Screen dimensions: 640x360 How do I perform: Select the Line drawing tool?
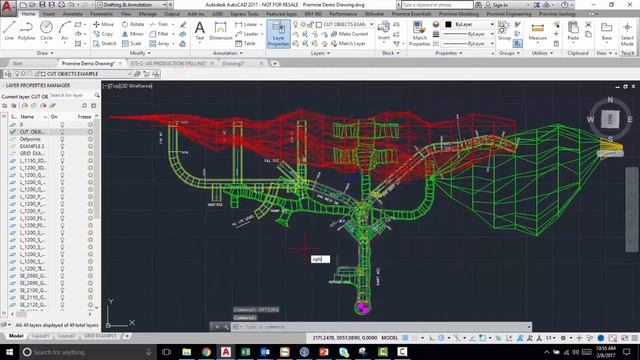point(9,31)
